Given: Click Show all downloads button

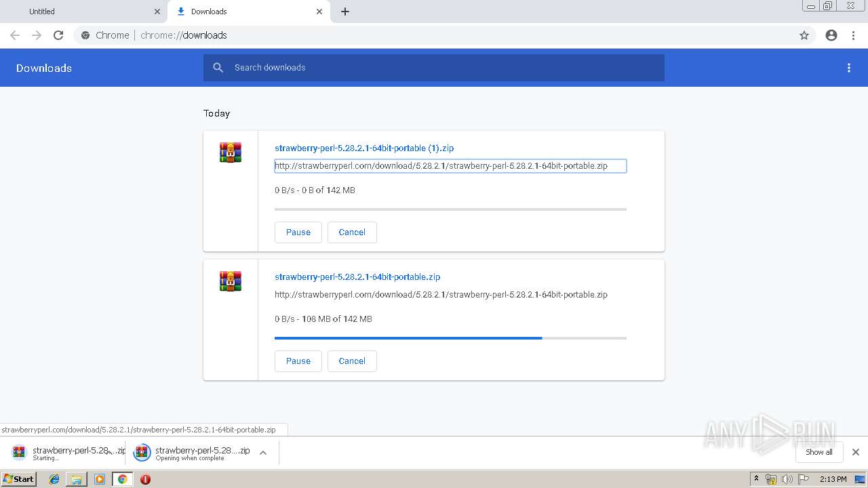Looking at the screenshot, I should pyautogui.click(x=819, y=452).
